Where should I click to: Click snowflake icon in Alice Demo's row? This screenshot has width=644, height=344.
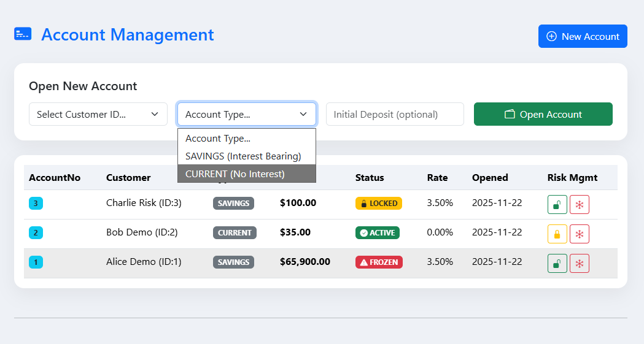click(579, 263)
